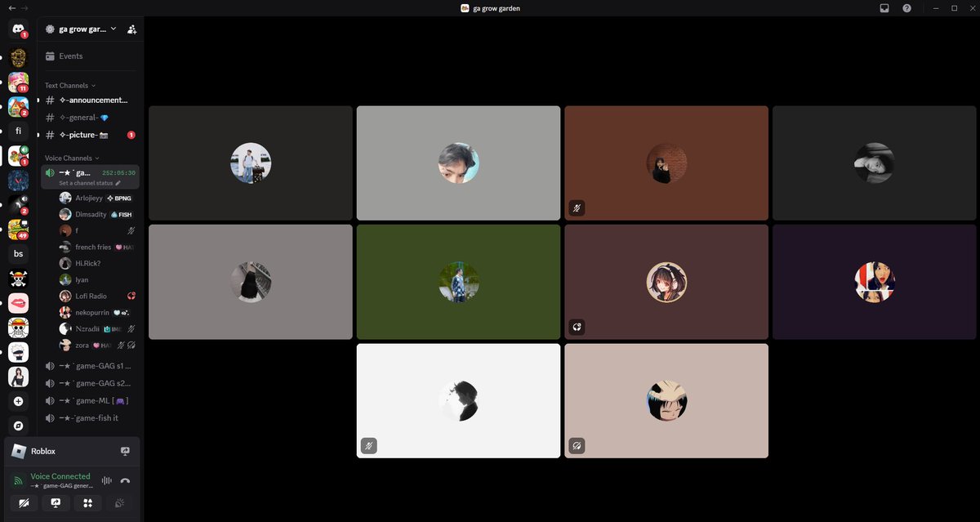Image resolution: width=980 pixels, height=522 pixels.
Task: Open the server icon with badge 49
Action: [x=18, y=230]
